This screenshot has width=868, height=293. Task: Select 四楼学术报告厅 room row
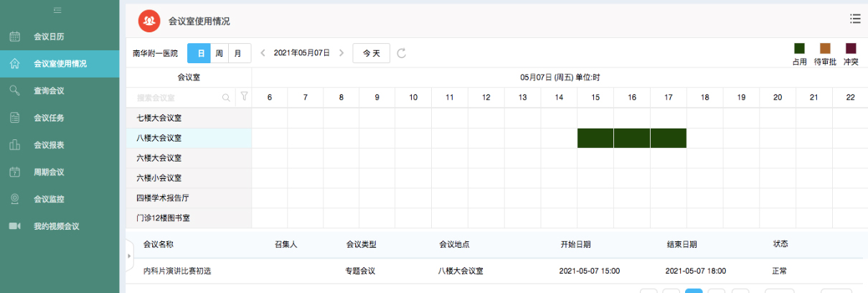click(189, 197)
